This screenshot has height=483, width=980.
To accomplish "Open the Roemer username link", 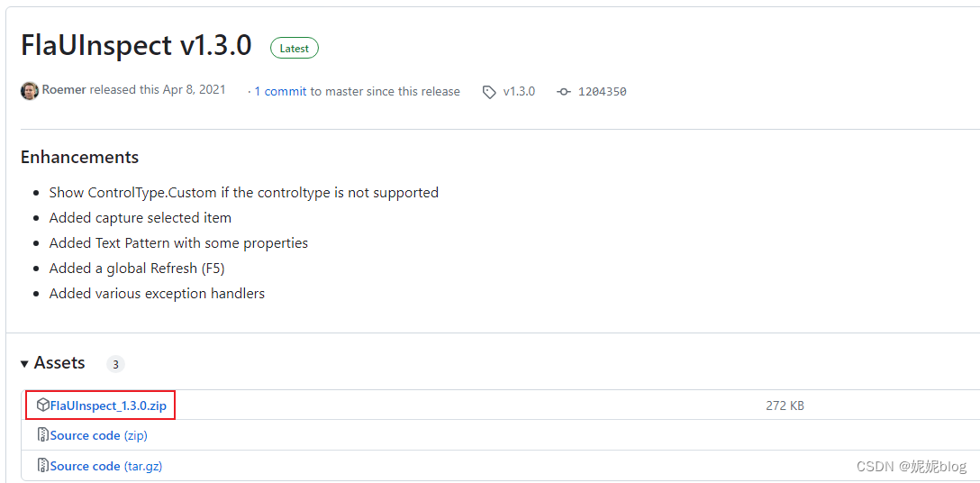I will coord(63,91).
